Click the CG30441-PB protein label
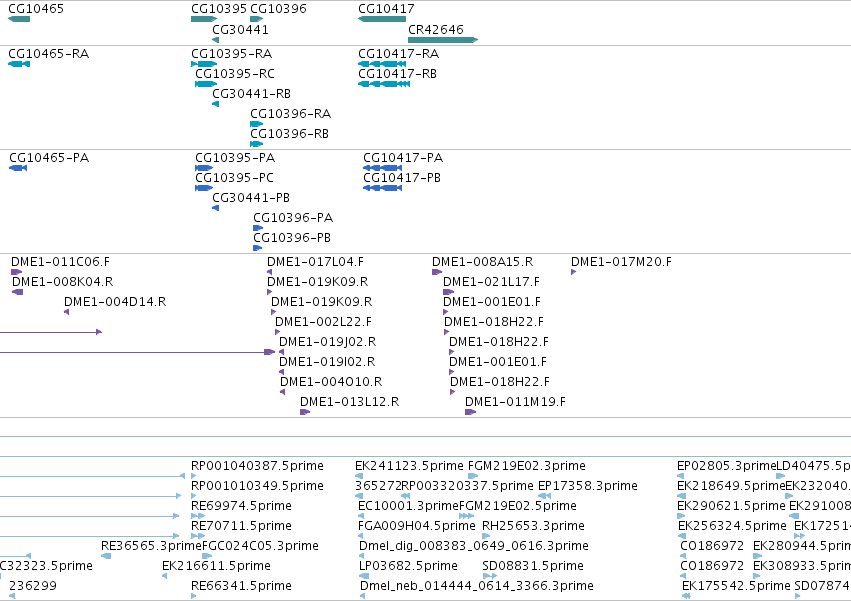Image resolution: width=851 pixels, height=601 pixels. tap(251, 198)
